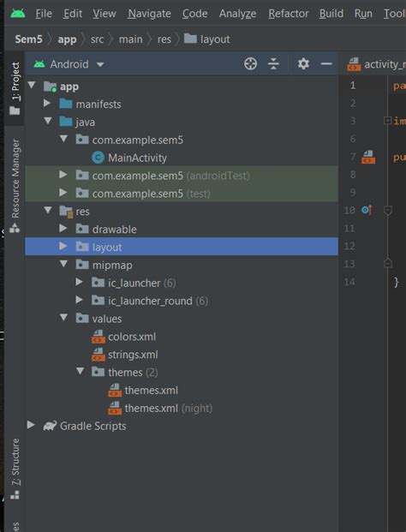Click the Sem5 breadcrumb
This screenshot has height=532, width=406.
(28, 39)
